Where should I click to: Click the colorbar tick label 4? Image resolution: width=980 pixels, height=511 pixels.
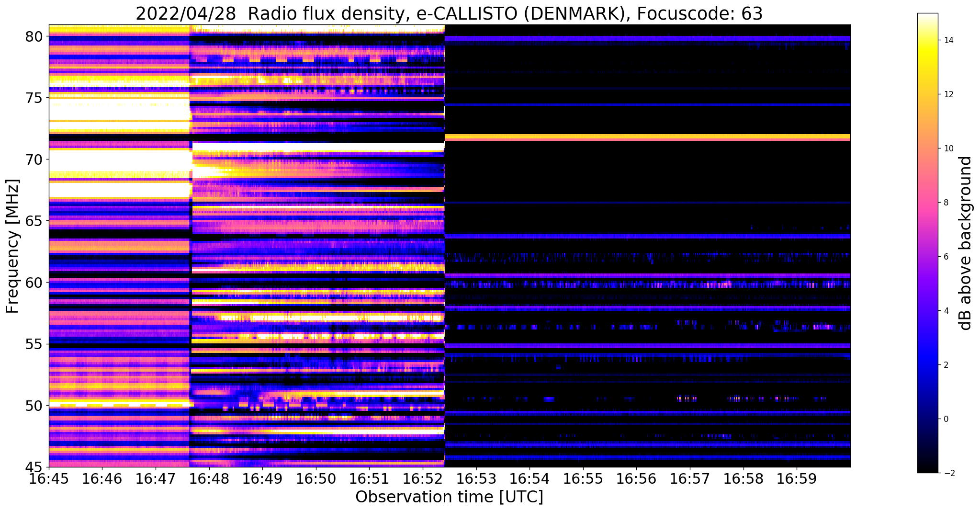click(946, 311)
